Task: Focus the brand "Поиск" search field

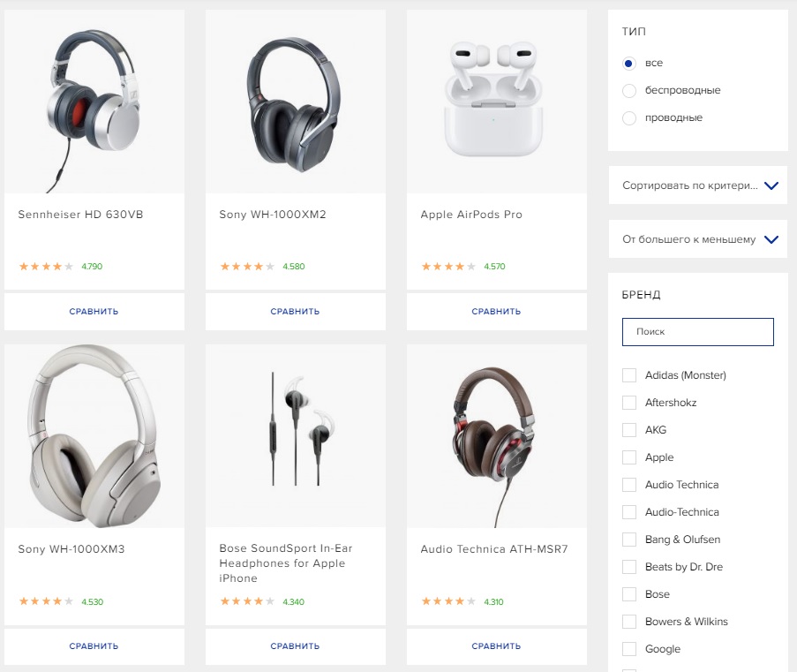Action: (697, 332)
